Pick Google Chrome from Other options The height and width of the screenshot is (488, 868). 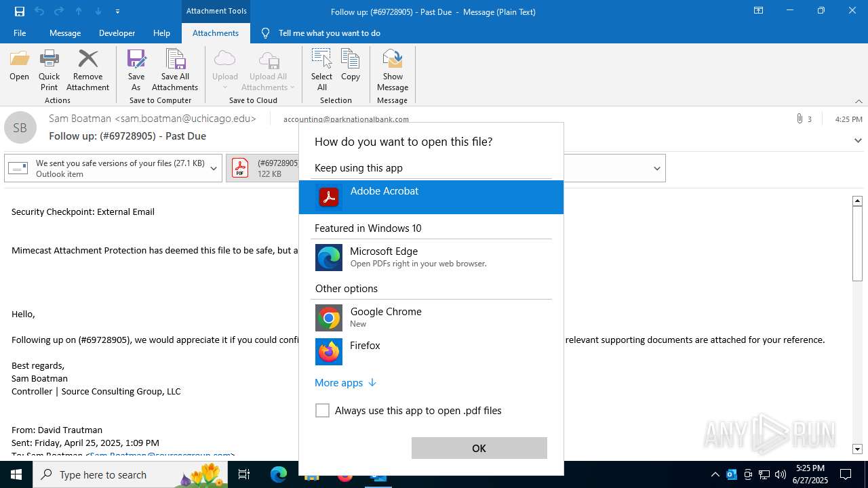coord(431,318)
